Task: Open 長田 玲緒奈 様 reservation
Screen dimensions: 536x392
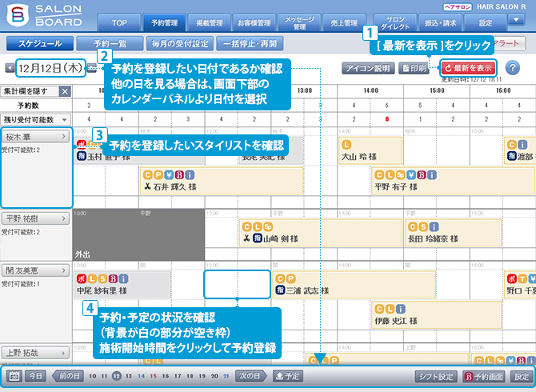Action: point(454,233)
